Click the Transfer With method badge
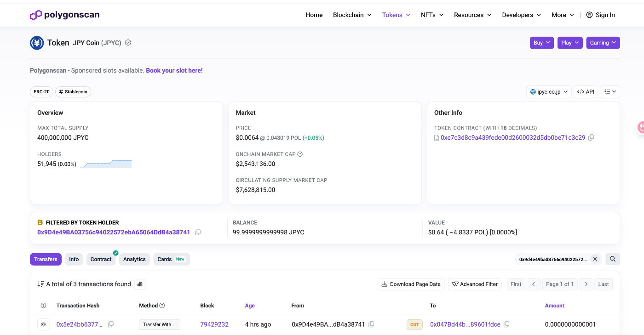Image resolution: width=644 pixels, height=335 pixels. pos(160,324)
